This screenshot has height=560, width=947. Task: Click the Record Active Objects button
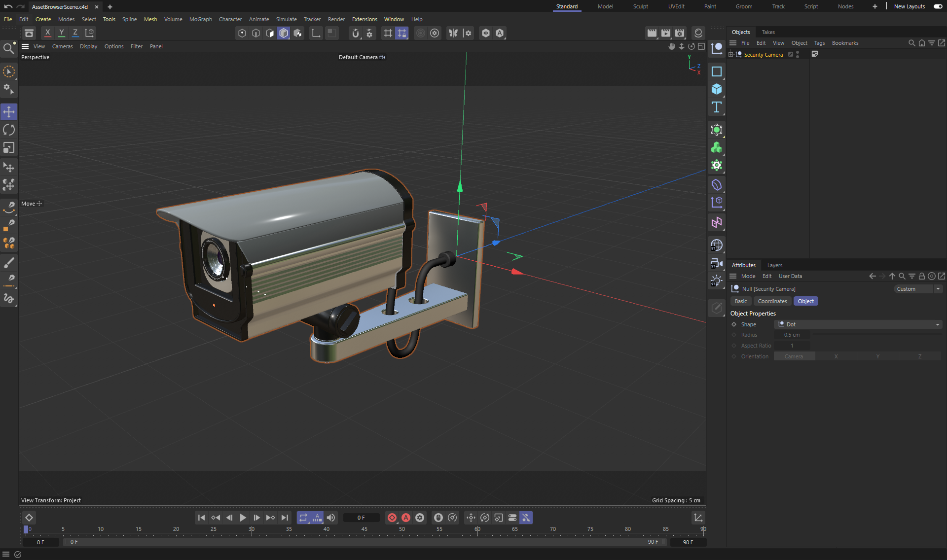click(x=392, y=518)
